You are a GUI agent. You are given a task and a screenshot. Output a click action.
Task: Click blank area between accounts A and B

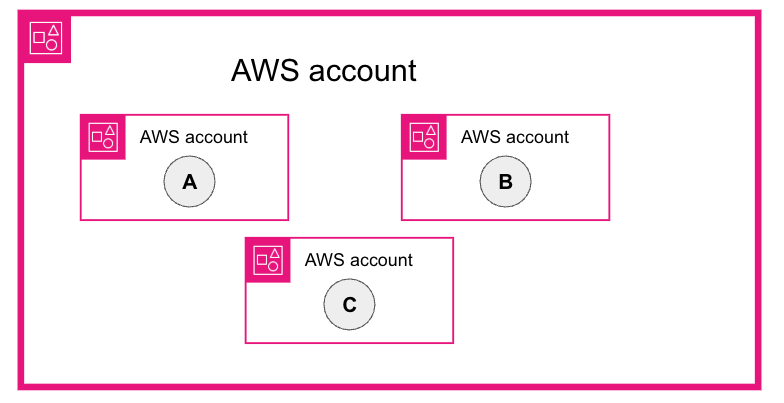[x=345, y=167]
